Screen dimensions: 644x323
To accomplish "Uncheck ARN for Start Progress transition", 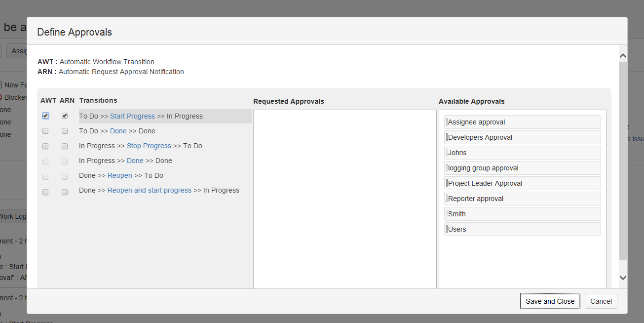I will [x=65, y=116].
